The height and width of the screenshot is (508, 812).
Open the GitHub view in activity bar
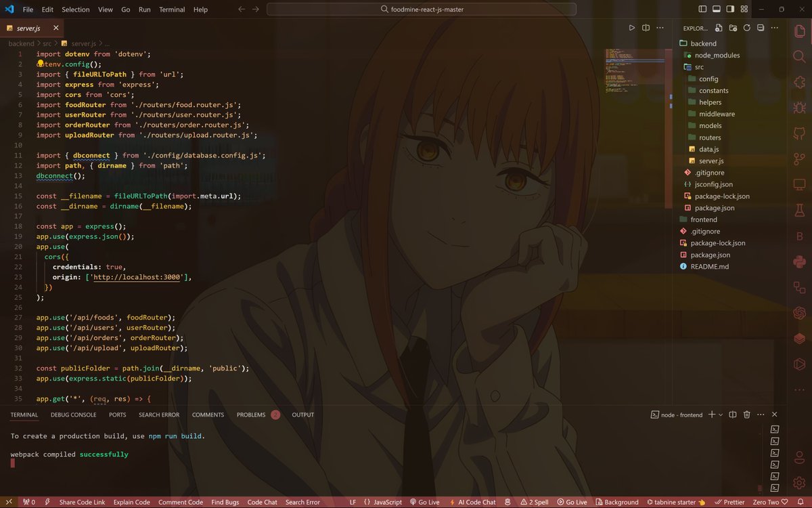click(799, 133)
